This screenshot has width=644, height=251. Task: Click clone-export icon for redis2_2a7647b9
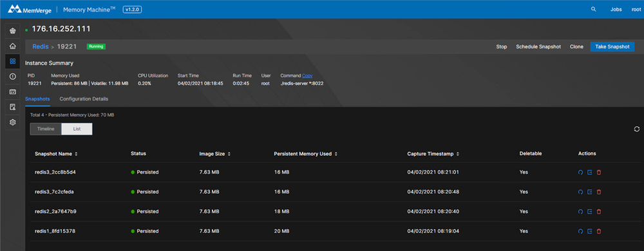tap(589, 212)
